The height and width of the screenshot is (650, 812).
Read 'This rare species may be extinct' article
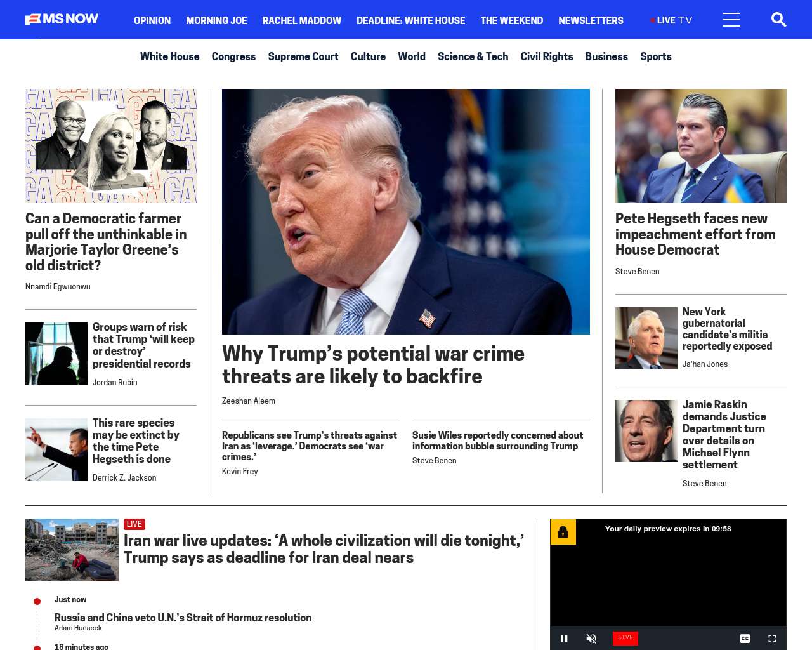[136, 441]
